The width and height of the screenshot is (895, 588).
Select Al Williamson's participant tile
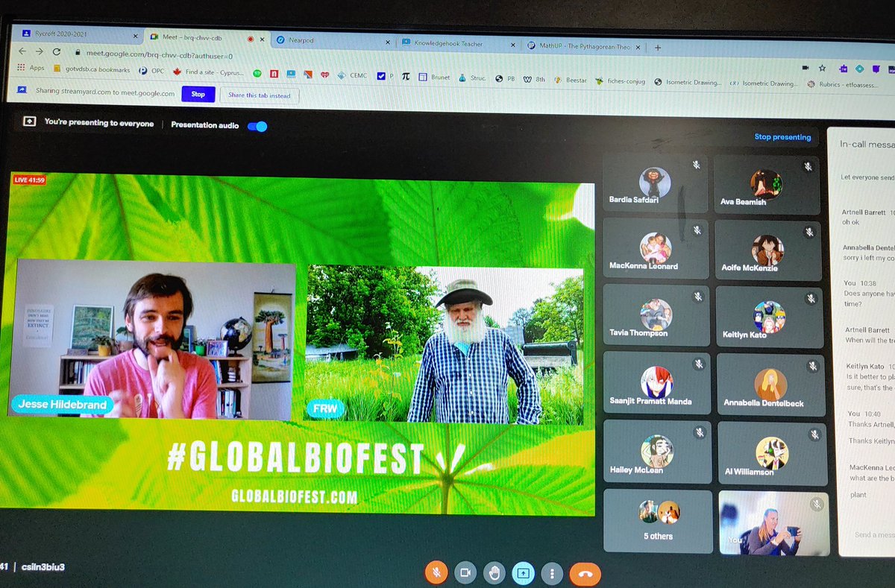[773, 453]
